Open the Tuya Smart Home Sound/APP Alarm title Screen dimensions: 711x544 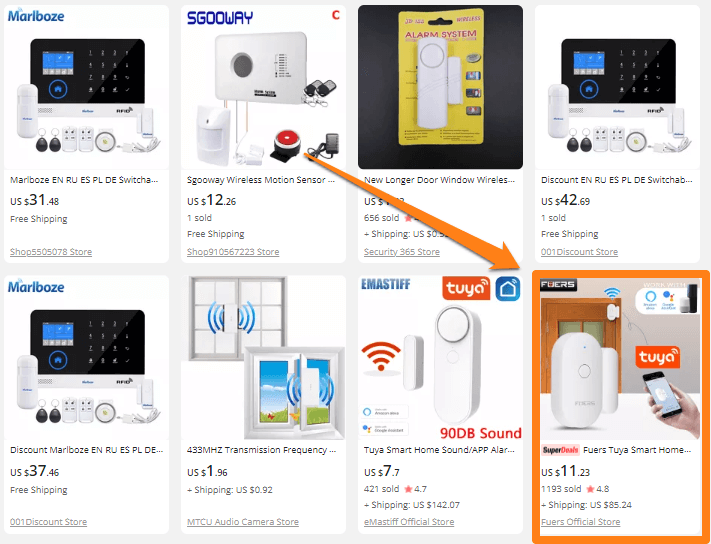pos(439,450)
